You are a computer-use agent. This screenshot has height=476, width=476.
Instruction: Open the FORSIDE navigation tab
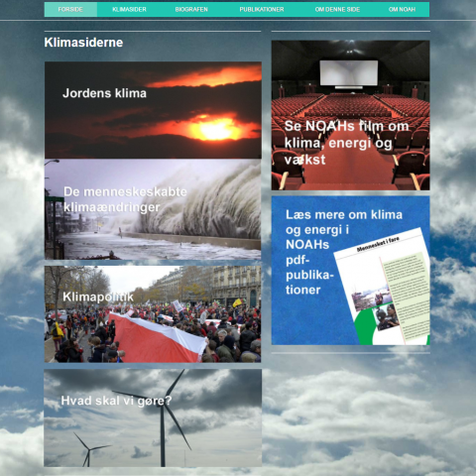(x=70, y=9)
